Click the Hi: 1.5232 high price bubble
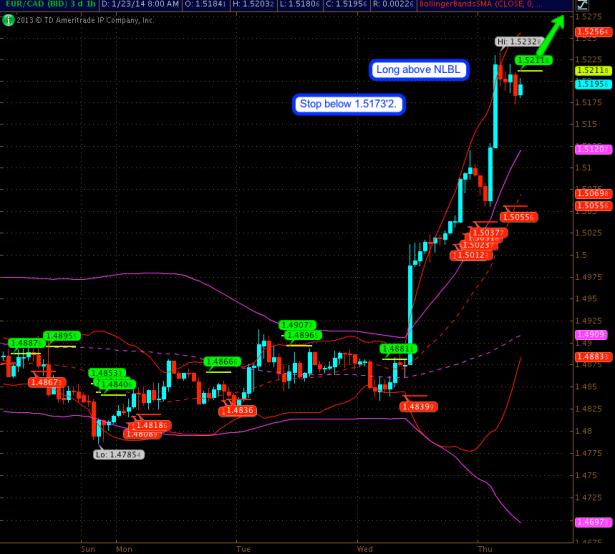615x554 pixels. point(517,42)
